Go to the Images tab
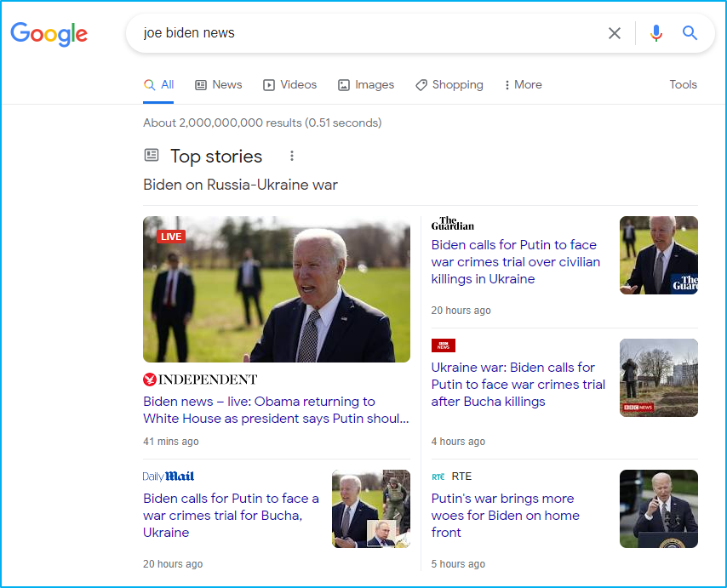This screenshot has height=588, width=727. [366, 85]
